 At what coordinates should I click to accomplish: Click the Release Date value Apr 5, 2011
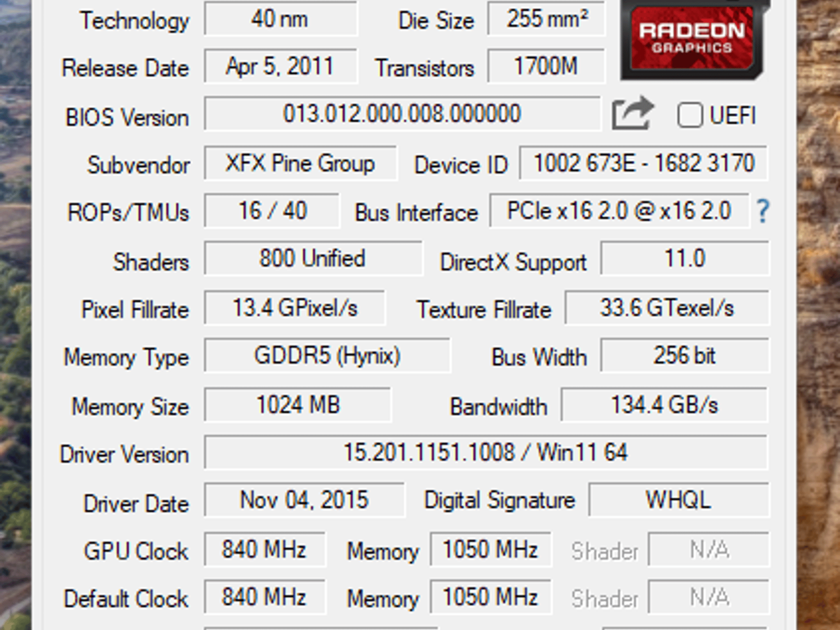(x=281, y=66)
